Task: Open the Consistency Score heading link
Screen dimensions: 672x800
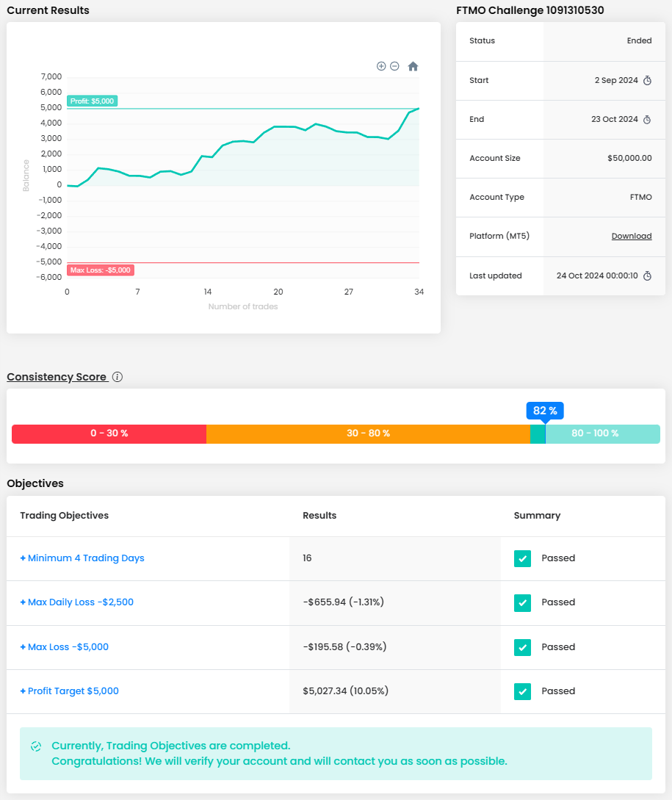Action: [x=57, y=377]
